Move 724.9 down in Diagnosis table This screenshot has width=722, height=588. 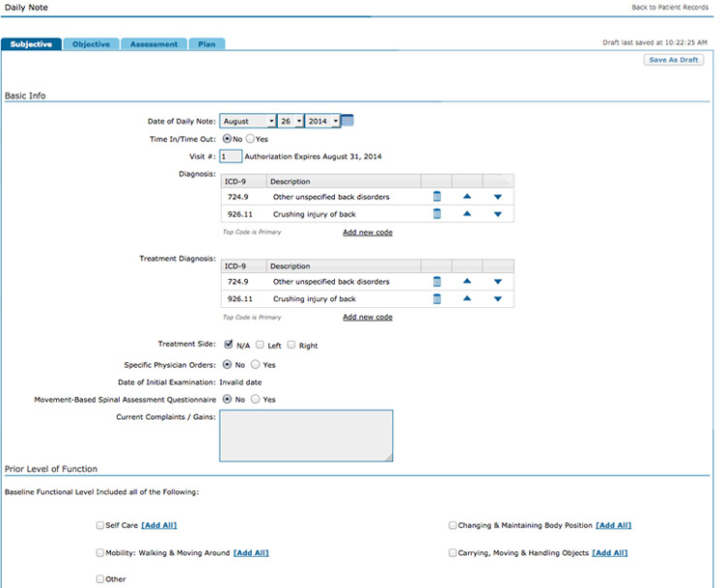tap(498, 197)
